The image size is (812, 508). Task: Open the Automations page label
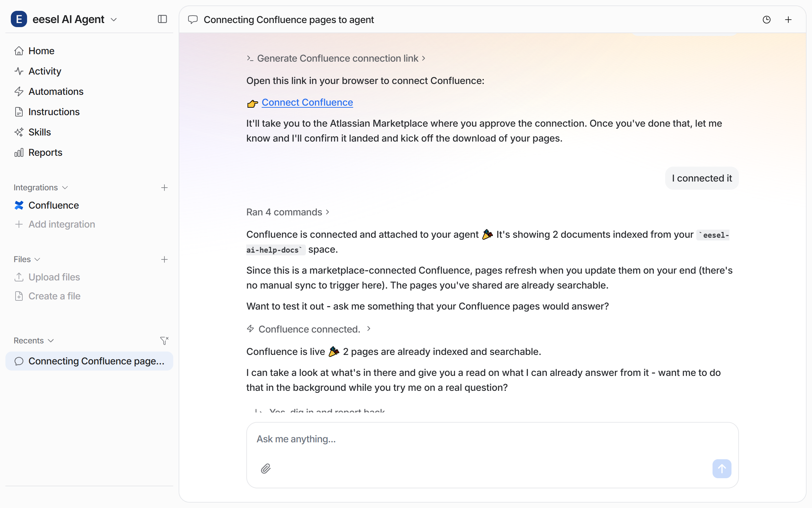point(56,91)
